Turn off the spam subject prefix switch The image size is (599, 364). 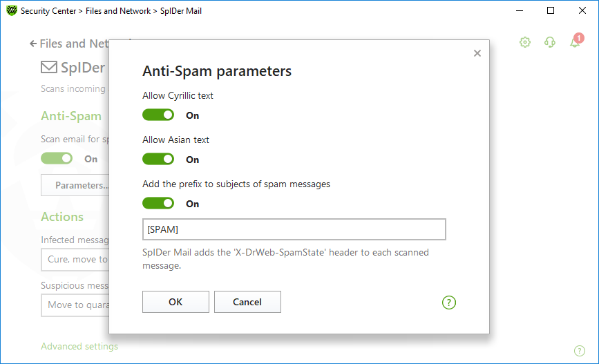coord(158,204)
